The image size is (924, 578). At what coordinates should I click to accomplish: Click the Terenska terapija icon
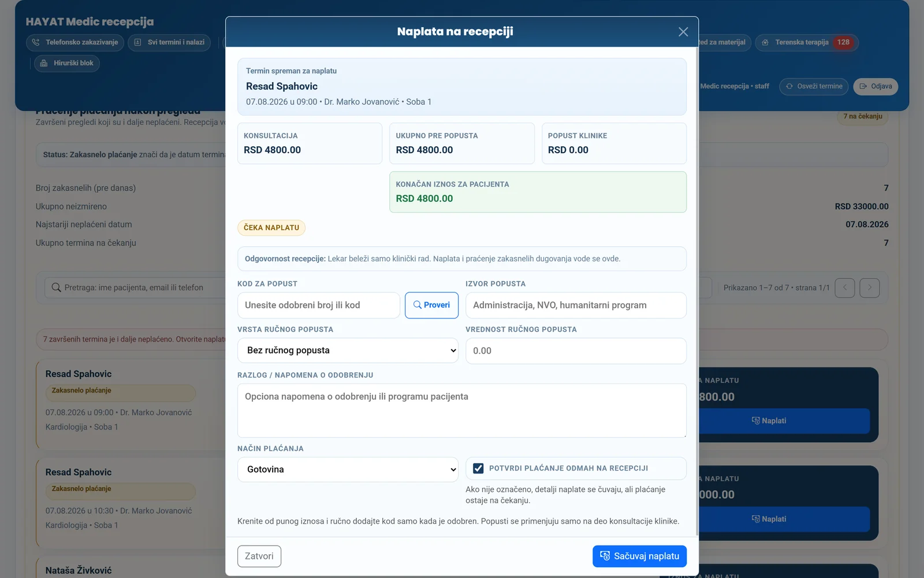[x=765, y=42]
